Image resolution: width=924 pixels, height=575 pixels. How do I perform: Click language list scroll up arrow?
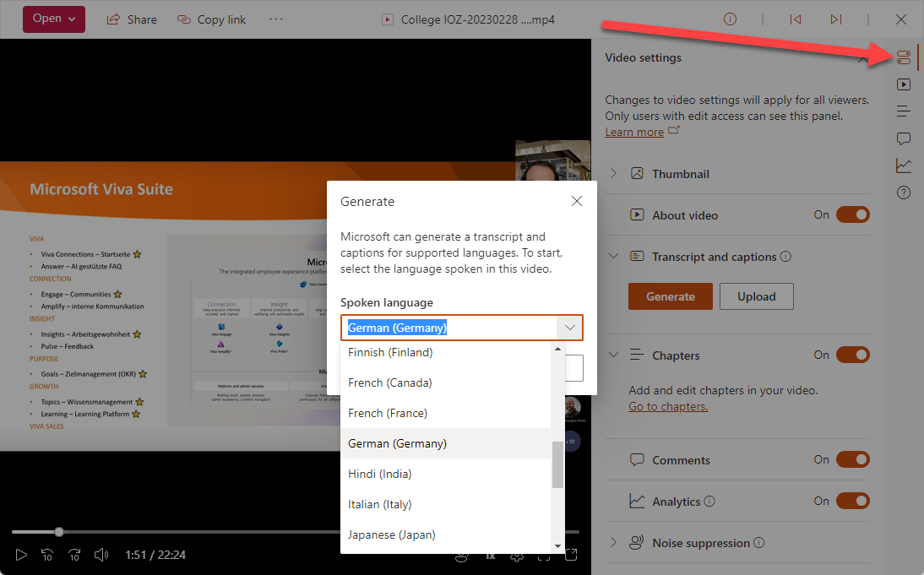tap(557, 349)
